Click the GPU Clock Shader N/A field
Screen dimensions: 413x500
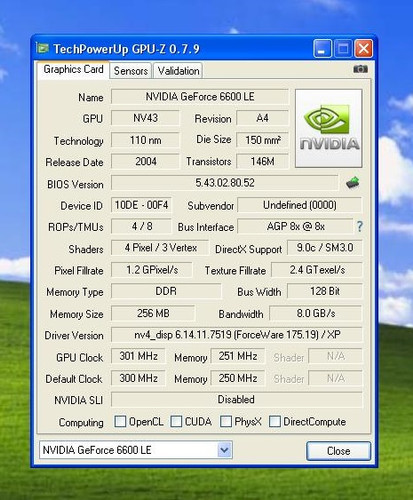click(335, 356)
